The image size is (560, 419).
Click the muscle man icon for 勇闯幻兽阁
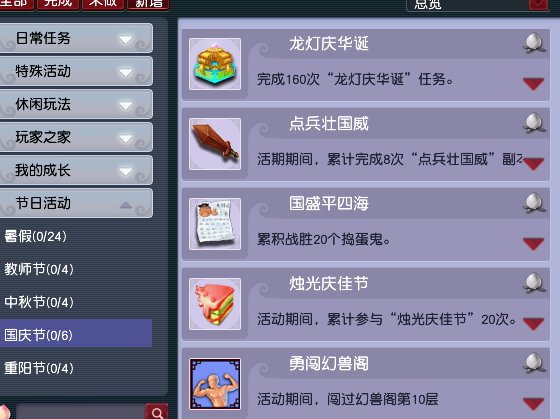(x=215, y=384)
